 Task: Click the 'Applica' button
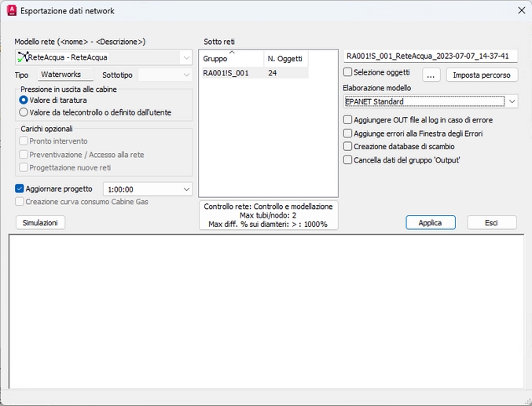point(430,222)
